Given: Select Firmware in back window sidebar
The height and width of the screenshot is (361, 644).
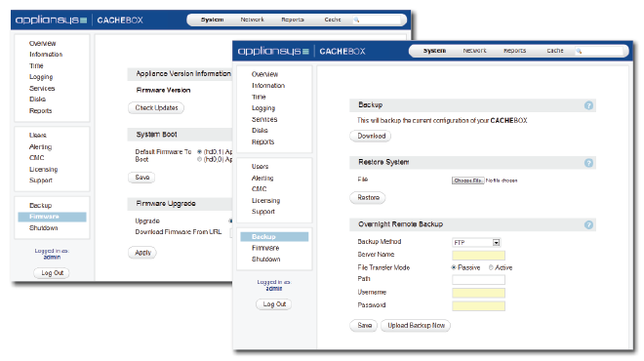Looking at the screenshot, I should [52, 217].
